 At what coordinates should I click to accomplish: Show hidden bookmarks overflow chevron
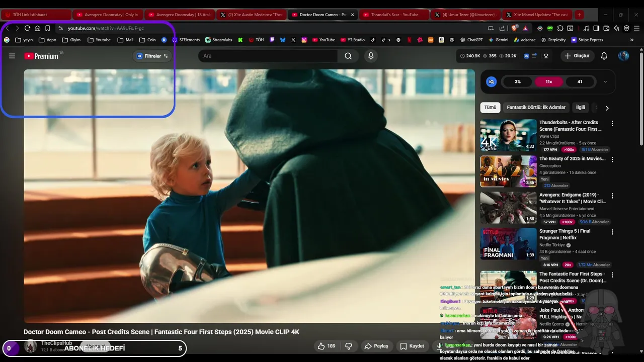click(632, 40)
